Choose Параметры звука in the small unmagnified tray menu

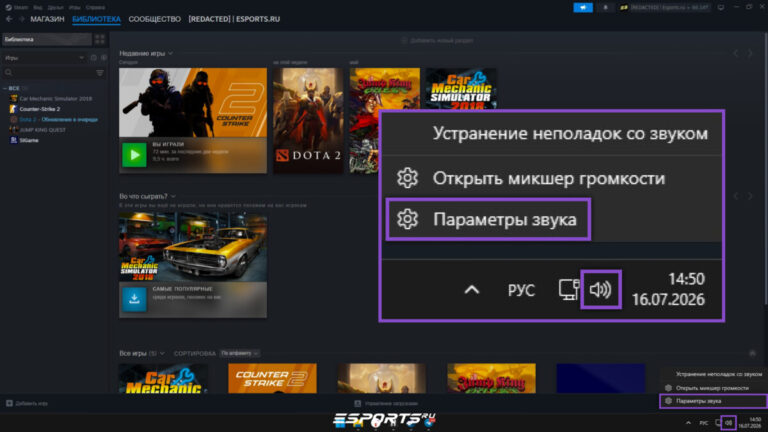point(713,401)
